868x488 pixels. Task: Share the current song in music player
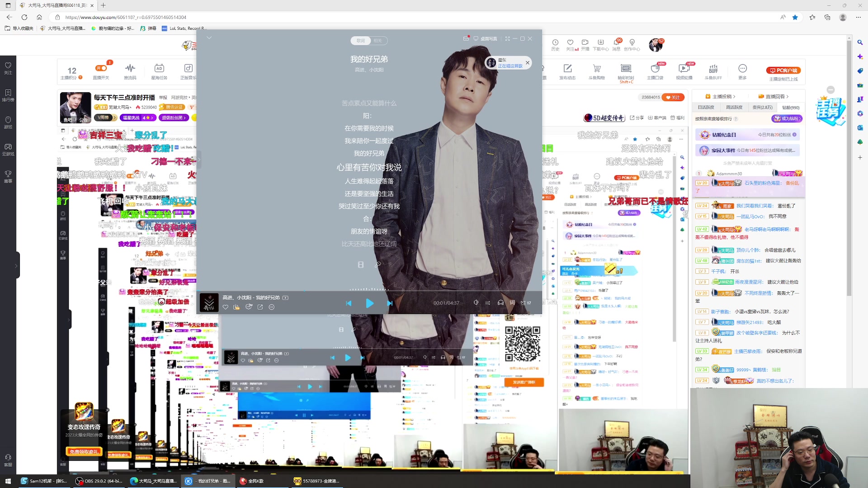pos(260,307)
